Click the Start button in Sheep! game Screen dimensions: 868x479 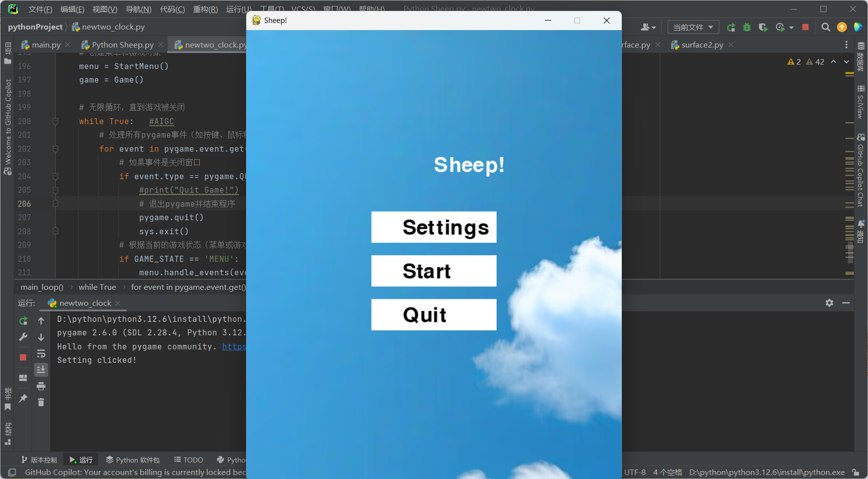coord(433,271)
